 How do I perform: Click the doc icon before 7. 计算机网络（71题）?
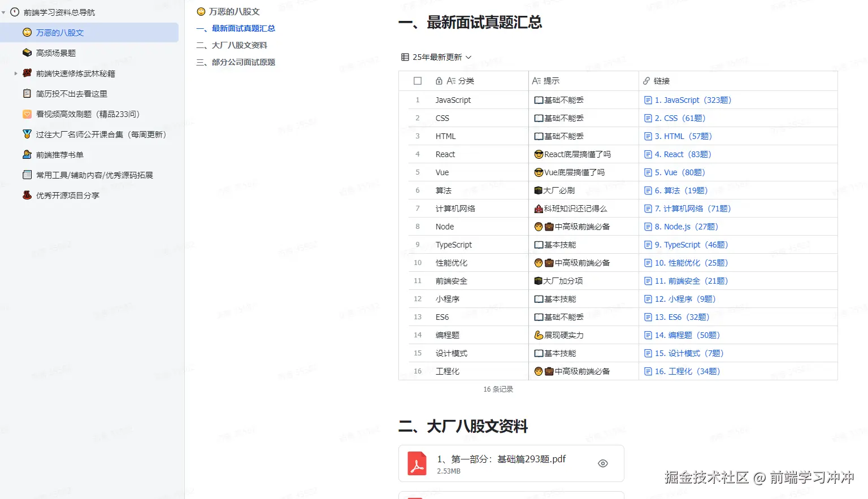648,209
